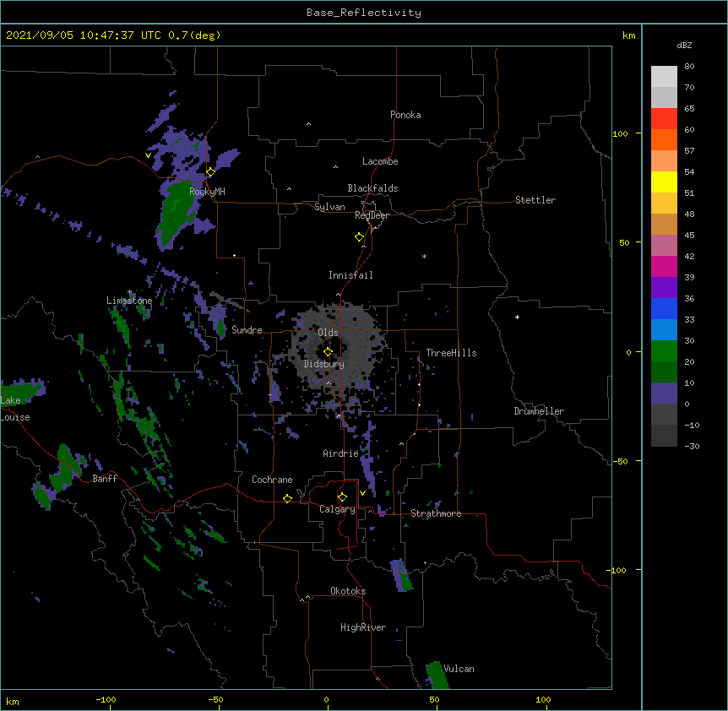728x711 pixels.
Task: Click the Lacombe city label
Action: 380,161
